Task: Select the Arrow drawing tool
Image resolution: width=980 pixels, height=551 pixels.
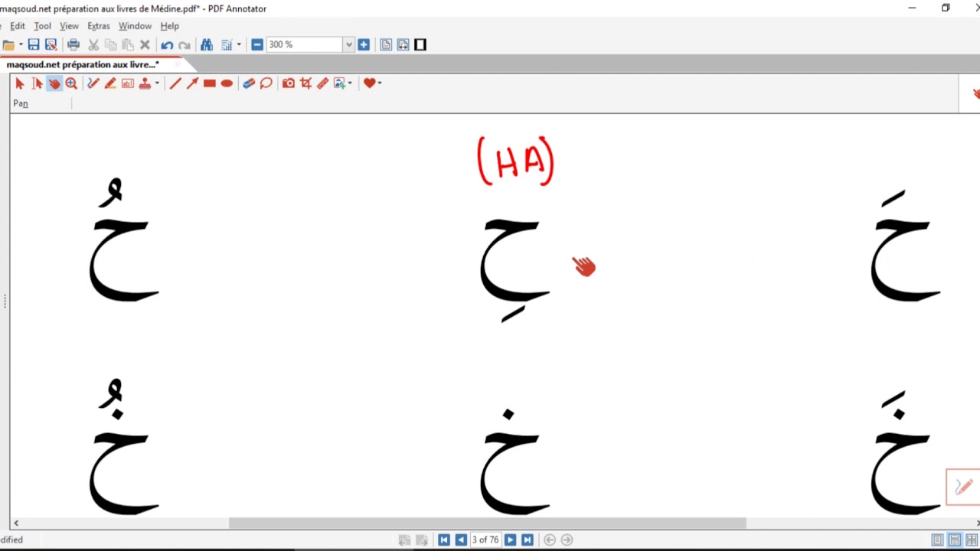Action: coord(192,83)
